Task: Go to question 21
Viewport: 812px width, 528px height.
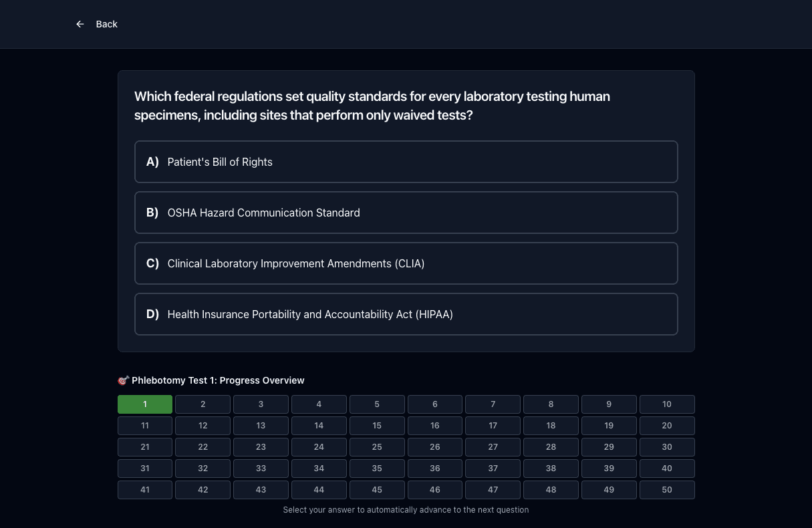Action: pos(145,447)
